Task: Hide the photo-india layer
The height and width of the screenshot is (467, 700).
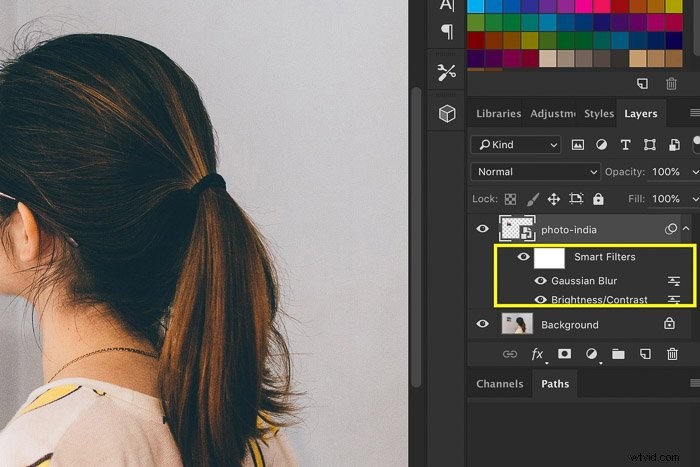Action: (482, 229)
